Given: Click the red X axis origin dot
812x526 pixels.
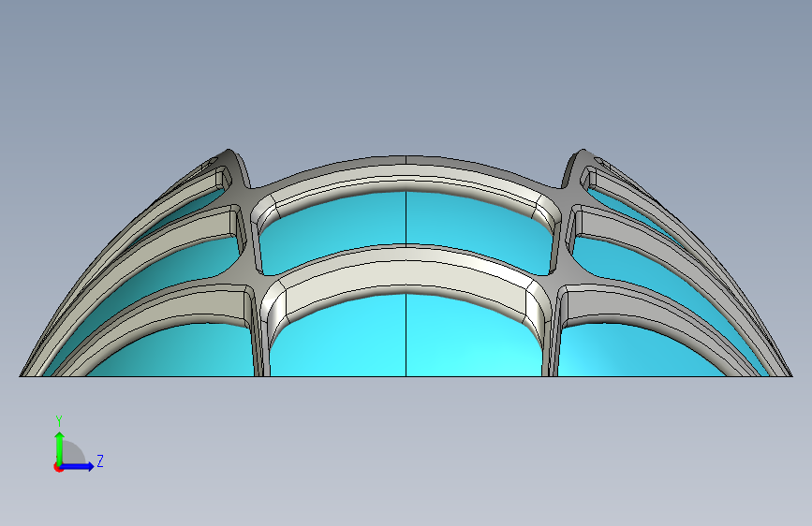Looking at the screenshot, I should point(58,467).
